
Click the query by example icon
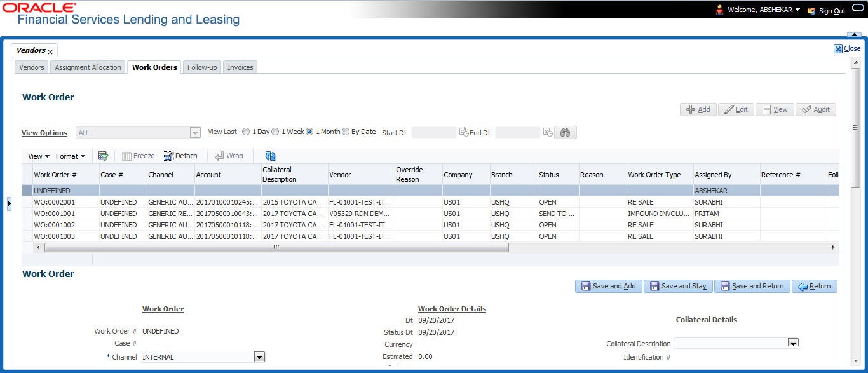click(103, 156)
